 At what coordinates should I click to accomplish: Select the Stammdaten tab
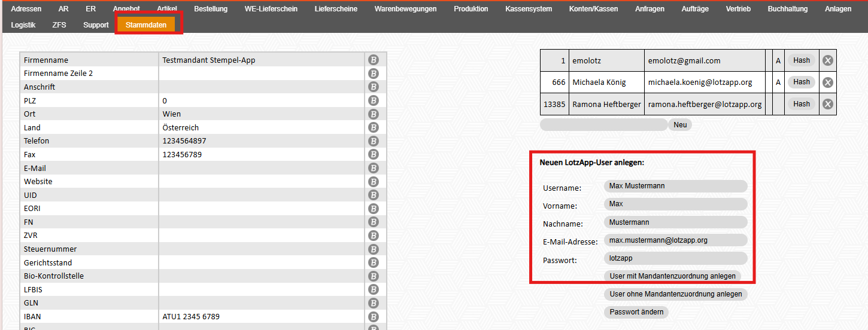pyautogui.click(x=146, y=25)
